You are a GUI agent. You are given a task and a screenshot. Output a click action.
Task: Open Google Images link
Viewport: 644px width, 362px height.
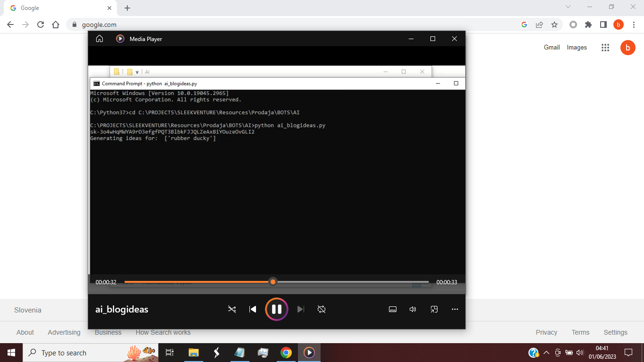tap(577, 47)
